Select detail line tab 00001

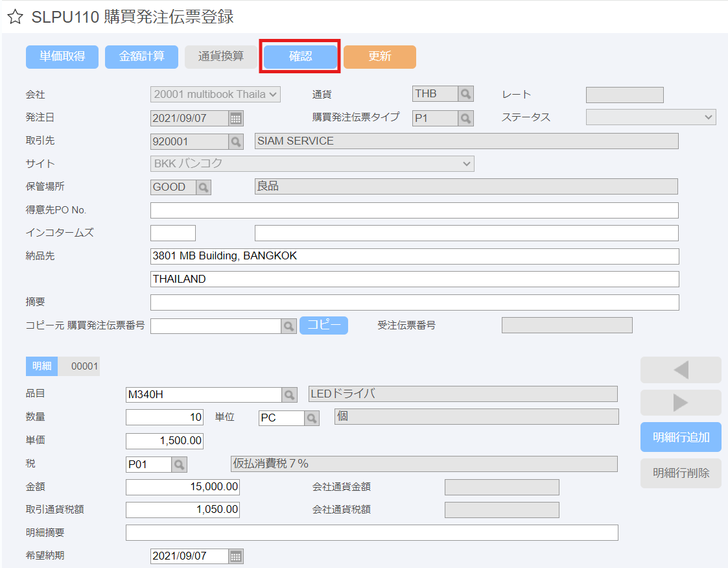[x=79, y=366]
